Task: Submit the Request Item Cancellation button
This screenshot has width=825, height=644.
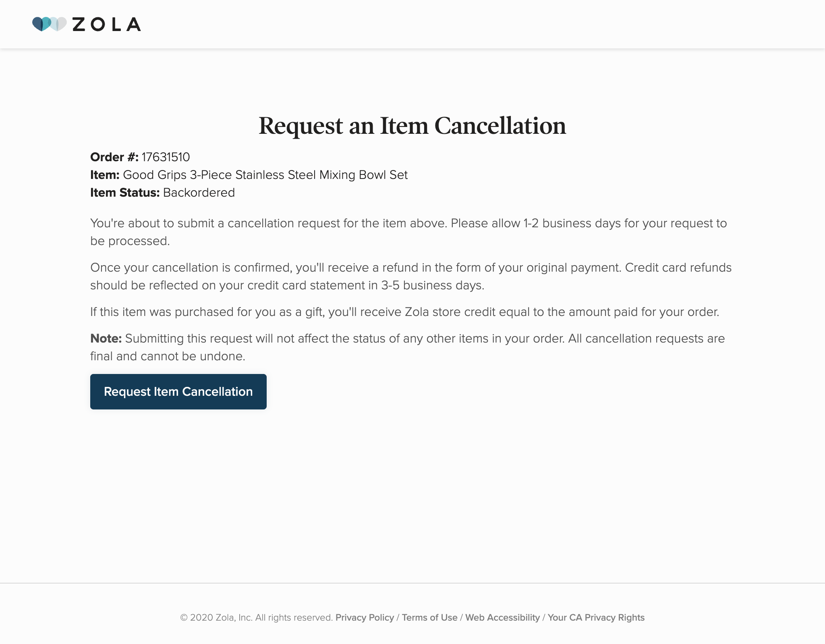Action: click(x=178, y=392)
